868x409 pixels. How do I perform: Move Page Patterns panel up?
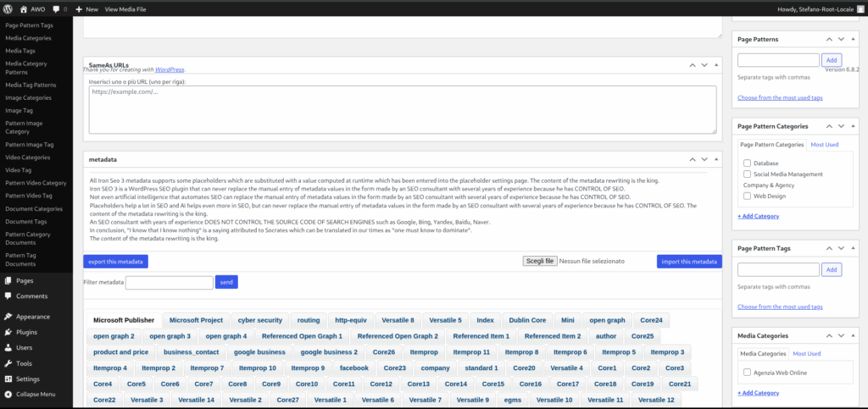point(829,39)
